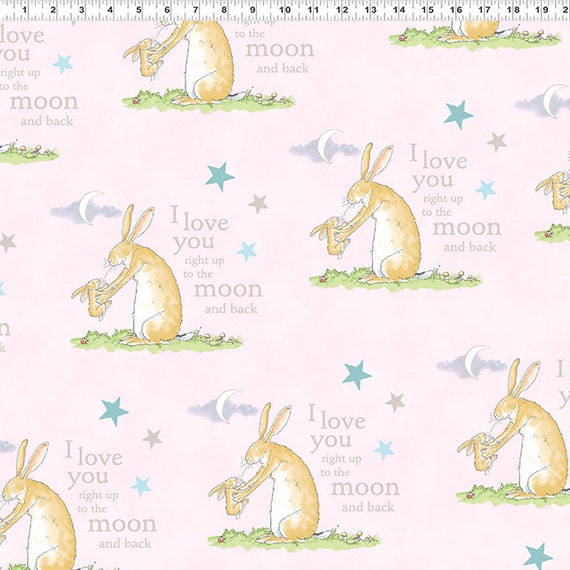This screenshot has width=570, height=570.
Task: Click the number 15 on the ruler
Action: pos(428,9)
